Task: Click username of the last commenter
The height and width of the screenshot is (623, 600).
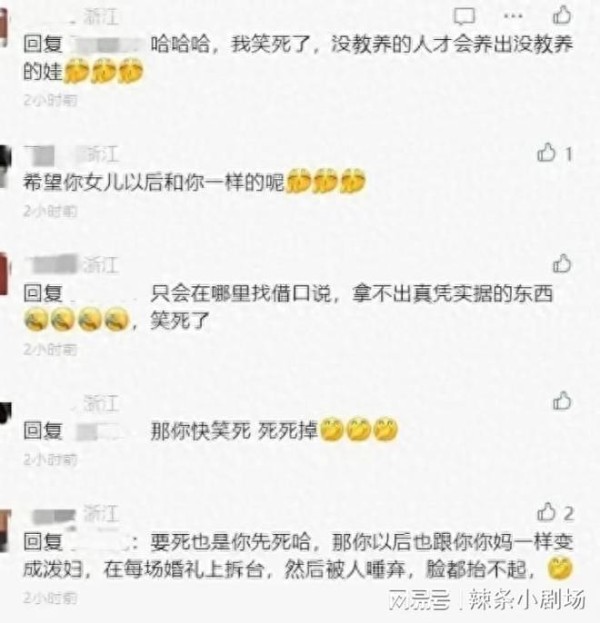Action: pyautogui.click(x=53, y=516)
